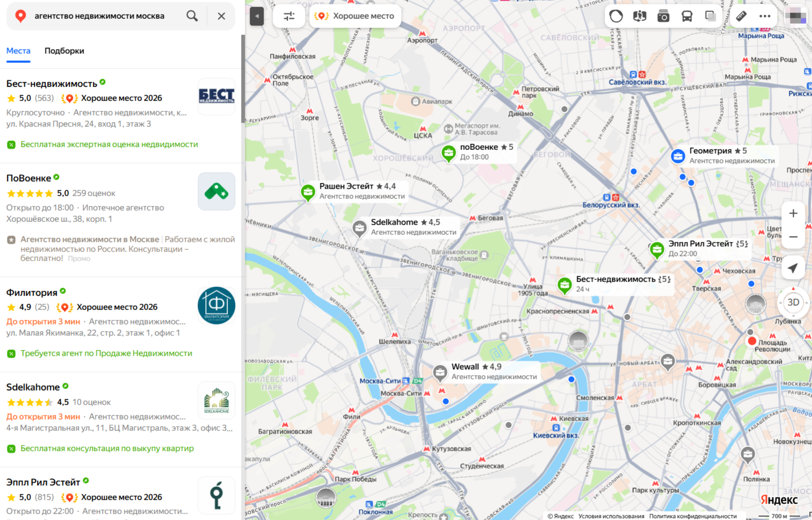
Task: Open Бест-недвижимость in the results list
Action: tap(52, 84)
